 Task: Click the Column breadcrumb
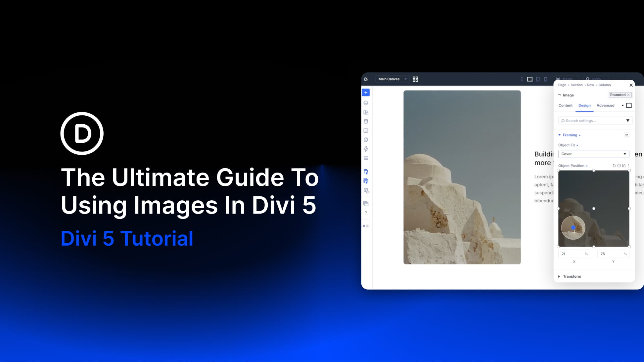pos(604,85)
